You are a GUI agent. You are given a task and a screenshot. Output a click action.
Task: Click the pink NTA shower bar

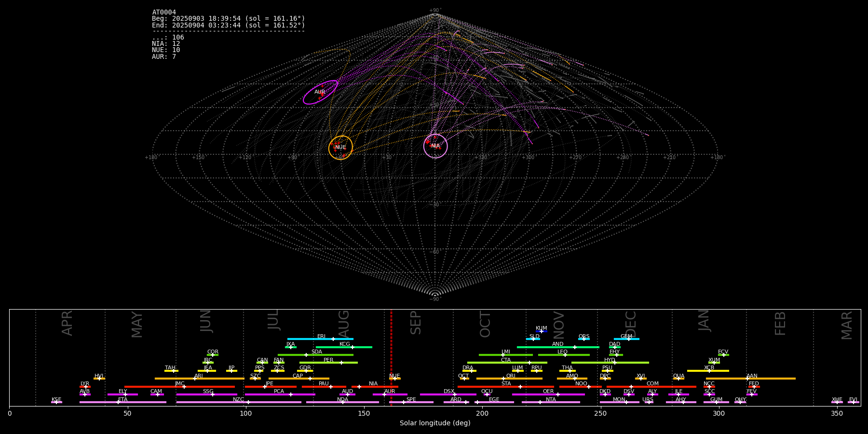point(551,402)
